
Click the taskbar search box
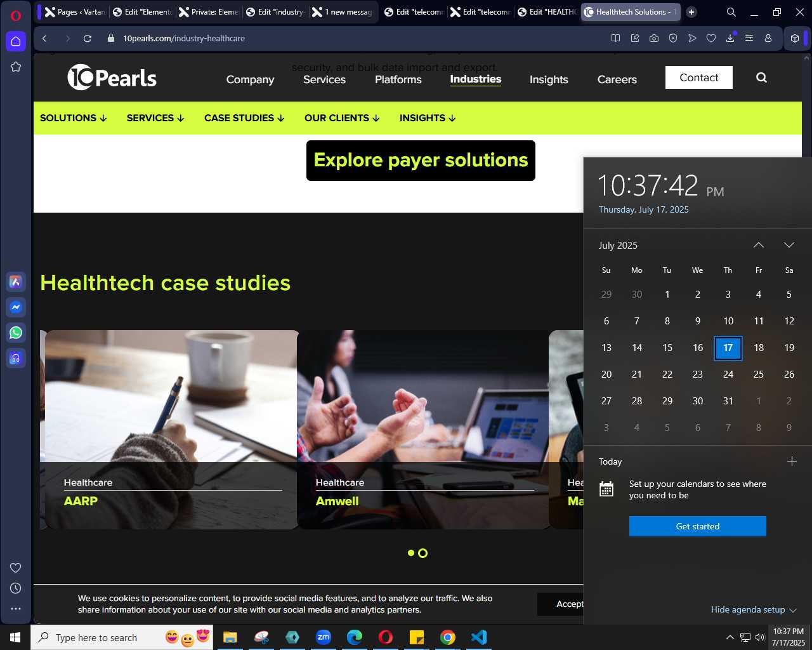(122, 637)
